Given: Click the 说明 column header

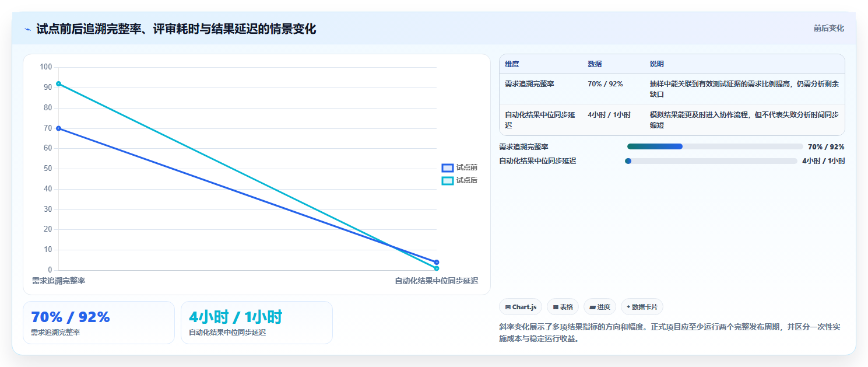Looking at the screenshot, I should [657, 64].
